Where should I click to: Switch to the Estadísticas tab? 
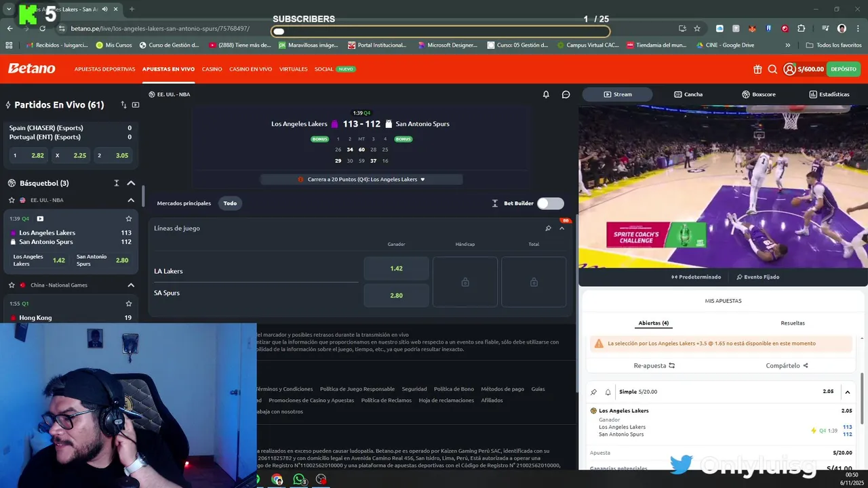(829, 94)
